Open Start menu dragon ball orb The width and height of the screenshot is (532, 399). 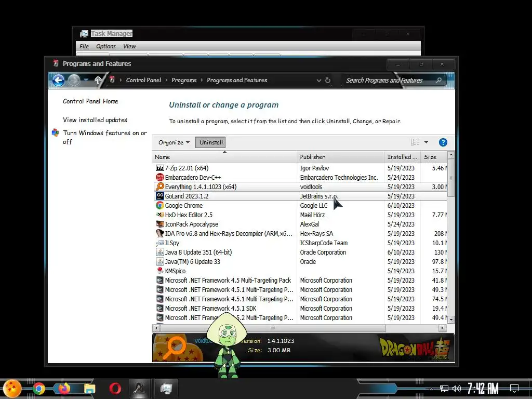point(12,389)
